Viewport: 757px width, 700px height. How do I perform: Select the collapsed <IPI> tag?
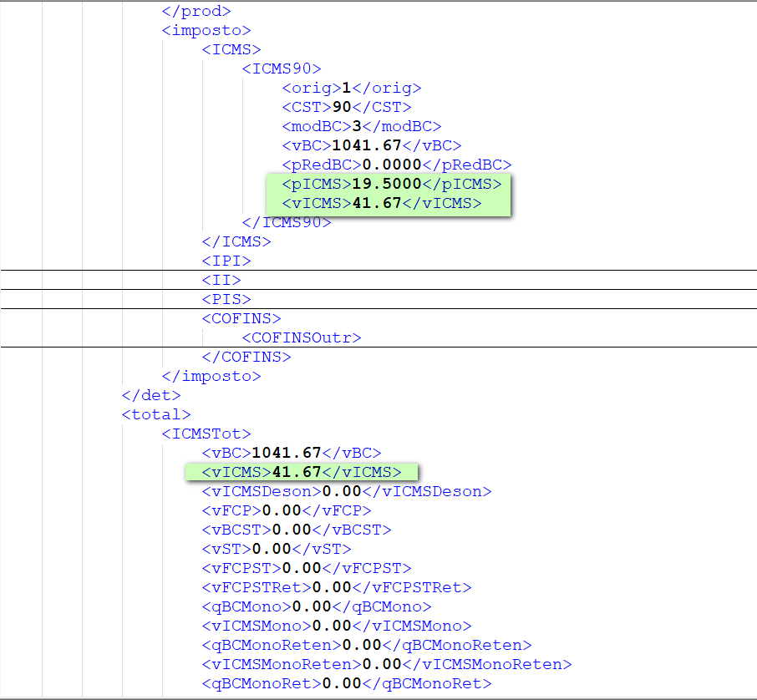pos(227,261)
